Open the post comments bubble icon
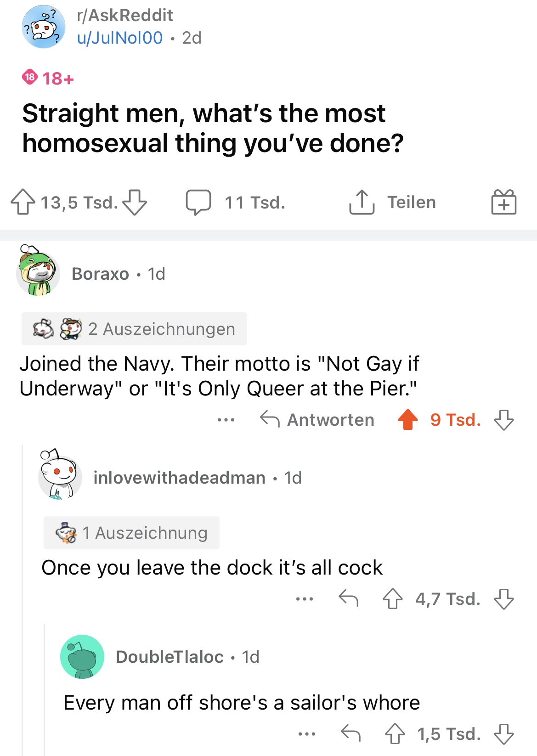537x756 pixels. 198,203
